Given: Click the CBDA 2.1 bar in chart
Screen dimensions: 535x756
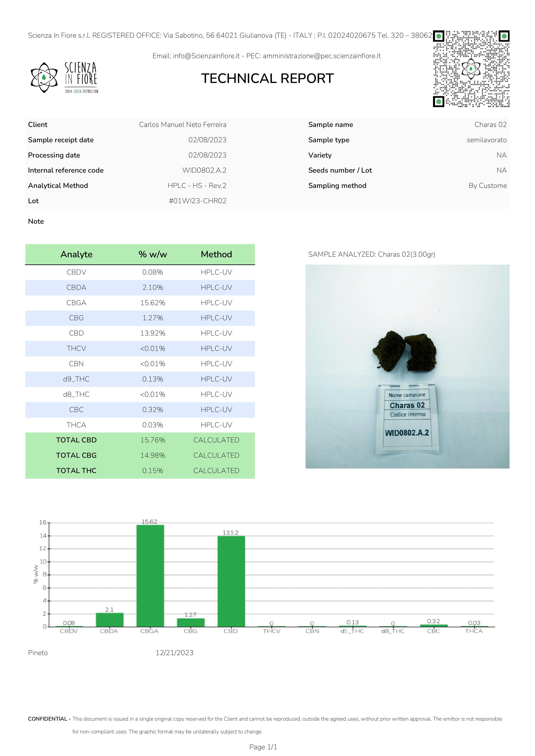Looking at the screenshot, I should (109, 620).
